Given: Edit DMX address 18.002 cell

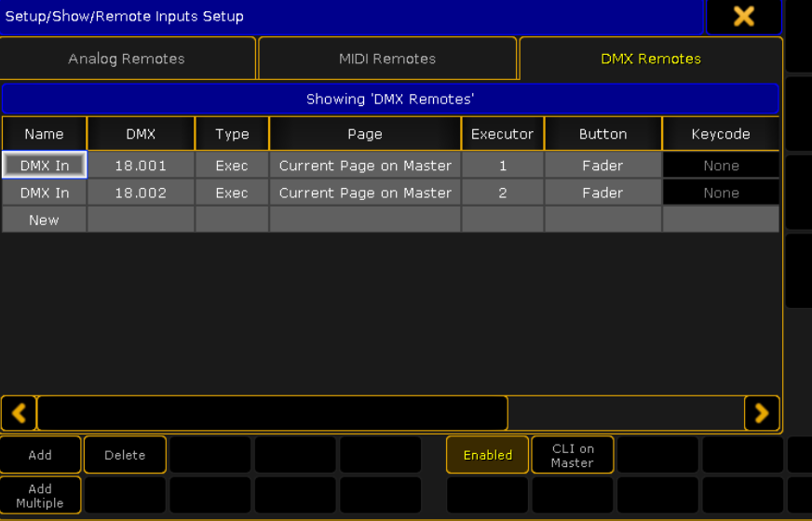Looking at the screenshot, I should pos(141,193).
